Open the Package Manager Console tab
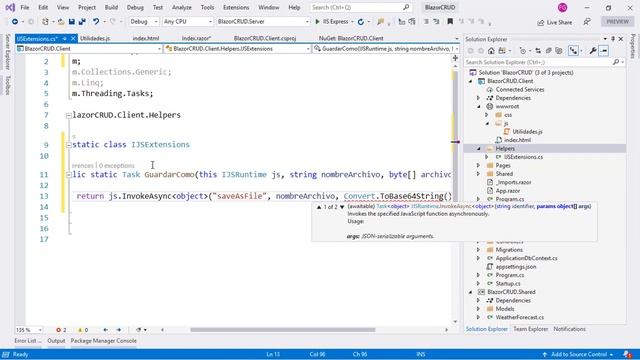The width and height of the screenshot is (640, 360). (104, 341)
